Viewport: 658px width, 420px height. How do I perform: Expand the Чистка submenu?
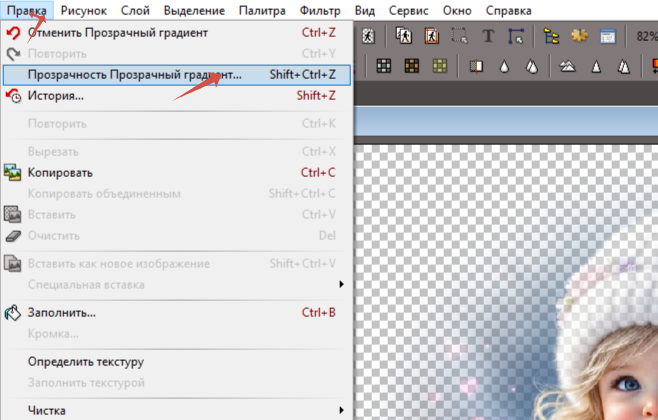[x=180, y=409]
